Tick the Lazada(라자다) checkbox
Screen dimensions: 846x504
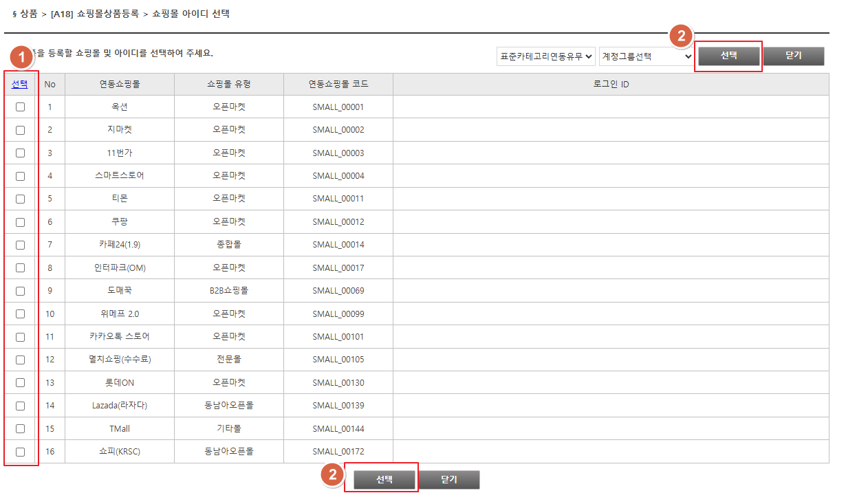(x=20, y=406)
